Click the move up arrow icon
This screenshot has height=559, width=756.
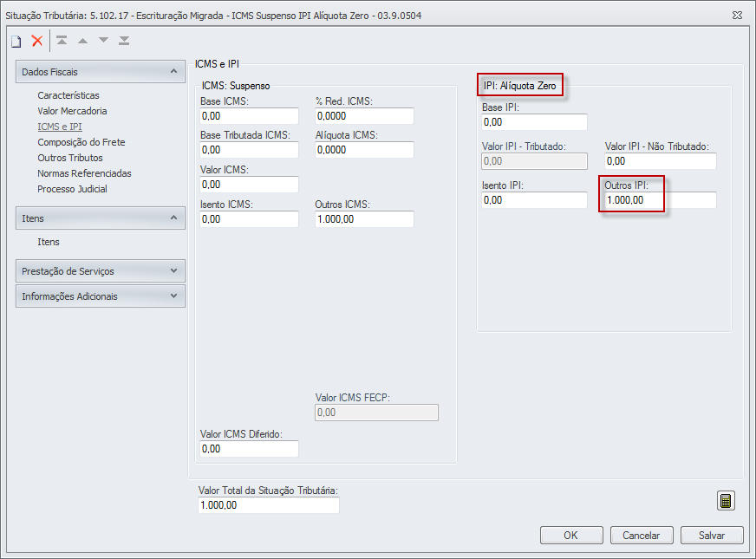(x=82, y=41)
